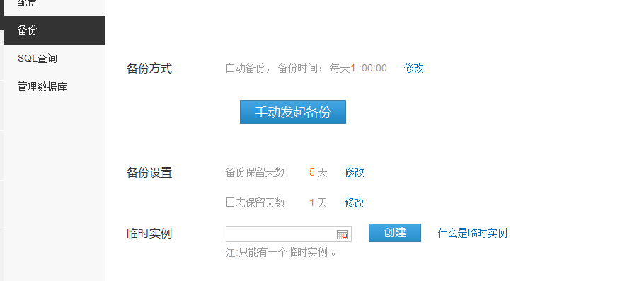The image size is (644, 281).
Task: Focus the 临时实例 date input field
Action: click(289, 234)
